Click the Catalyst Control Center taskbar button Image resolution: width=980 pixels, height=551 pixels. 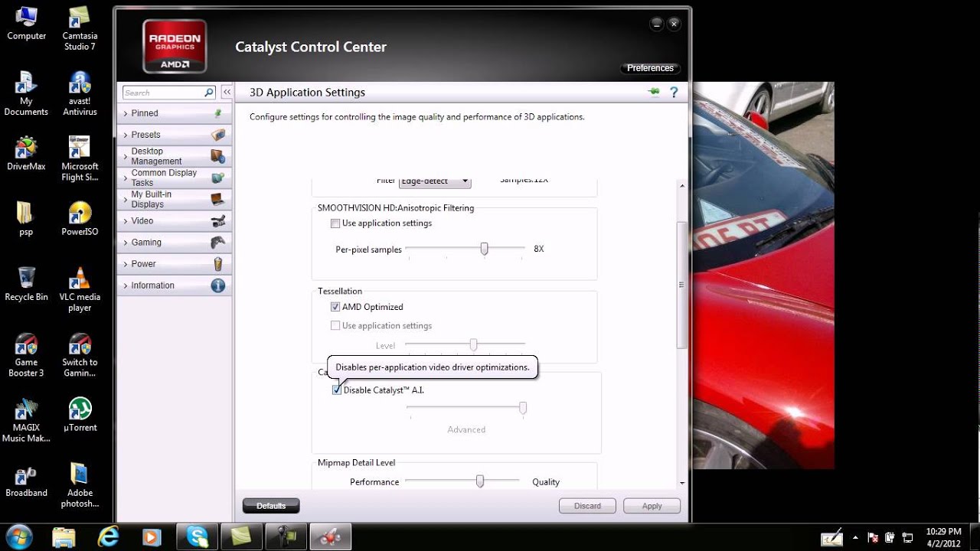coord(330,536)
